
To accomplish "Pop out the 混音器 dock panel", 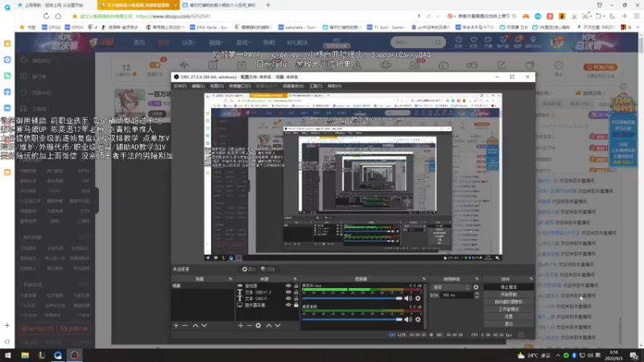I will click(424, 279).
